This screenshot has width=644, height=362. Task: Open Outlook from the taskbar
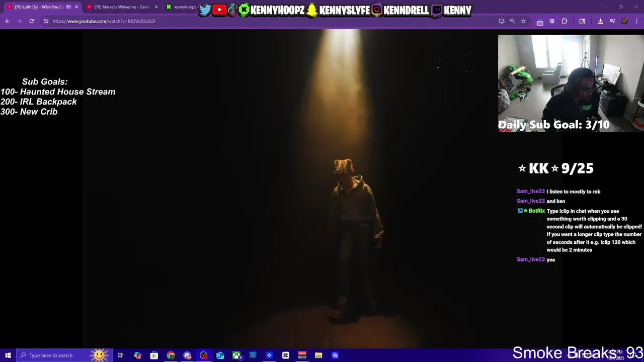[220, 355]
